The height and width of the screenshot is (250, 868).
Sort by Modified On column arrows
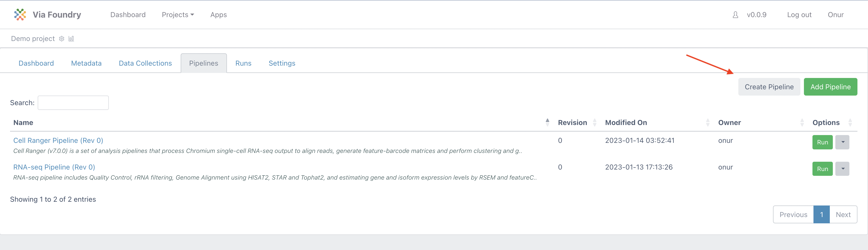(708, 122)
